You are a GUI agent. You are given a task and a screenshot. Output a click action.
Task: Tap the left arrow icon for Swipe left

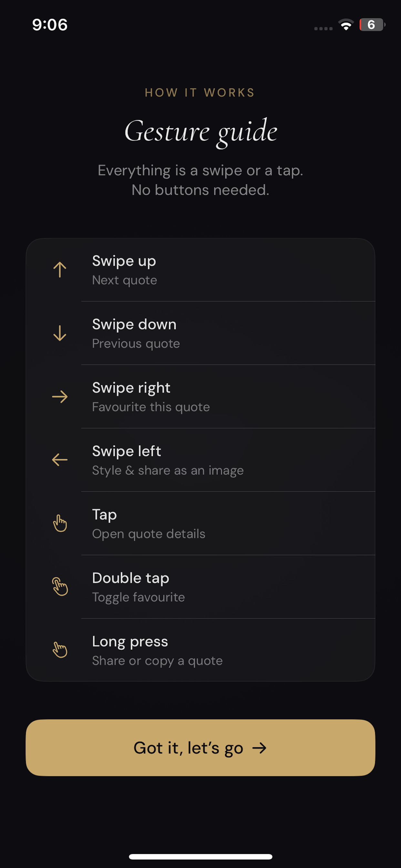click(60, 460)
